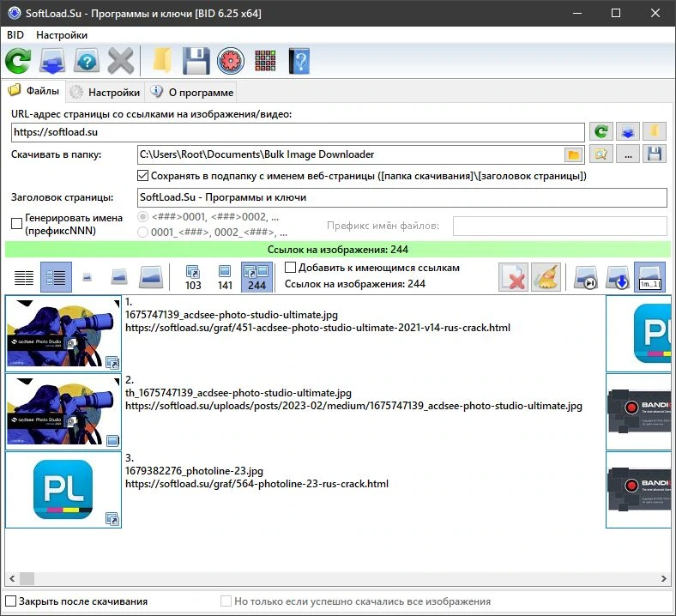Click the red gear settings toolbar icon
Image resolution: width=676 pixels, height=616 pixels.
click(x=231, y=61)
